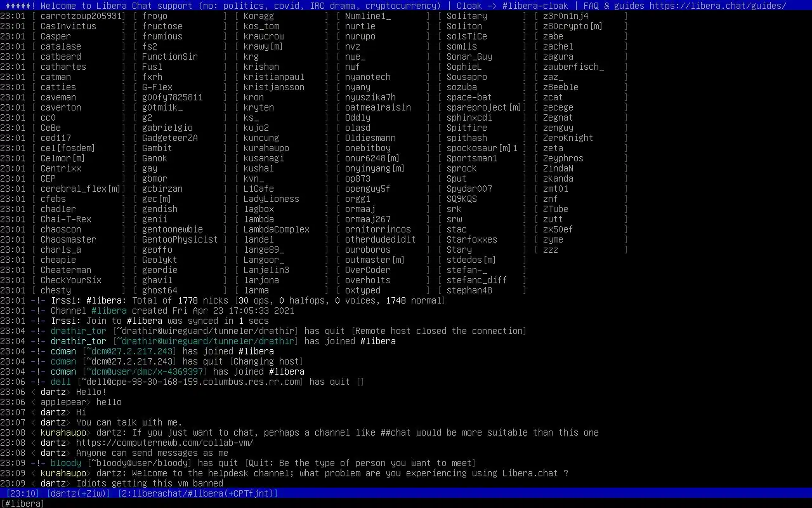
Task: Select nick Sonar_Guy in the nick list
Action: coord(469,57)
